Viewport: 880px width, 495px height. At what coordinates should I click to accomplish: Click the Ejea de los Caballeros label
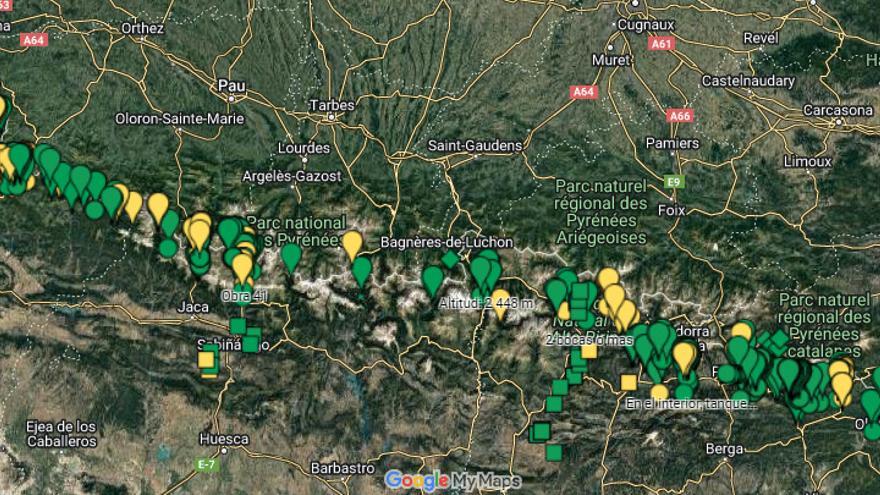click(62, 434)
